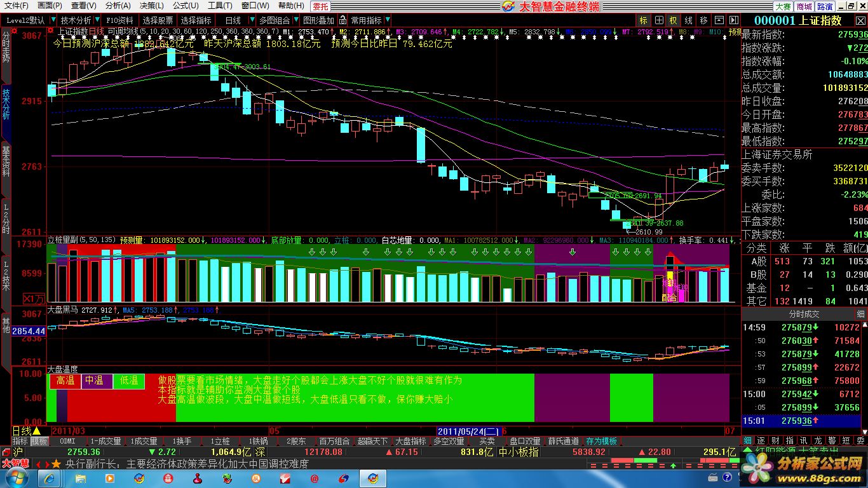Image resolution: width=868 pixels, height=488 pixels.
Task: Click the 委托 order button
Action: [x=321, y=6]
